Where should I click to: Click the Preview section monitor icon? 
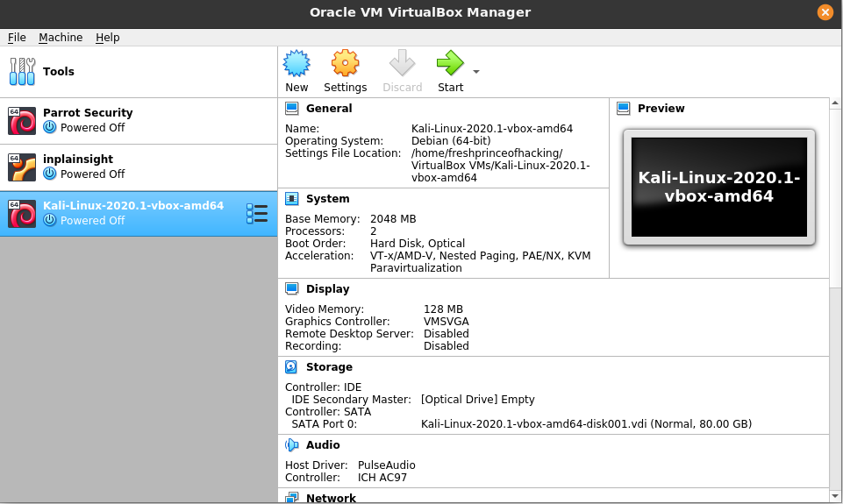pyautogui.click(x=624, y=109)
